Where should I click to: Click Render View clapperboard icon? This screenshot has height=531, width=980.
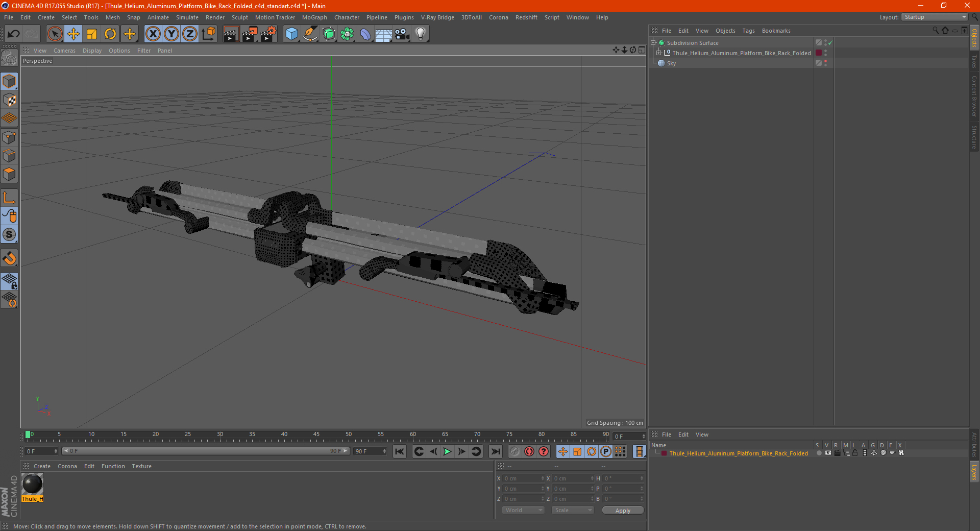tap(231, 34)
